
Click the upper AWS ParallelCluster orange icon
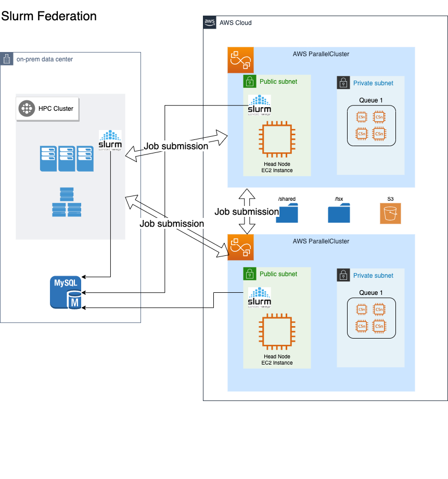coord(240,60)
